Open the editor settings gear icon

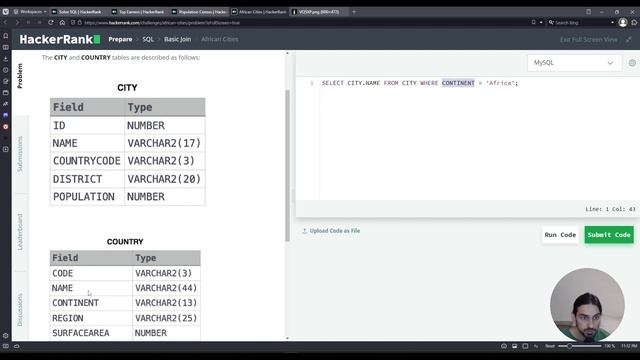(632, 63)
